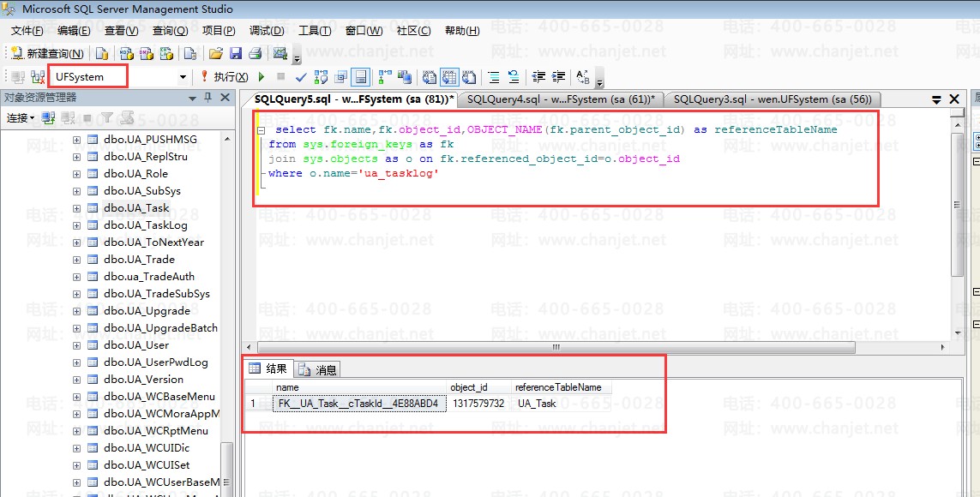Pin the 对象资源管理器 panel with the pushpin
This screenshot has height=497, width=980.
[x=207, y=98]
